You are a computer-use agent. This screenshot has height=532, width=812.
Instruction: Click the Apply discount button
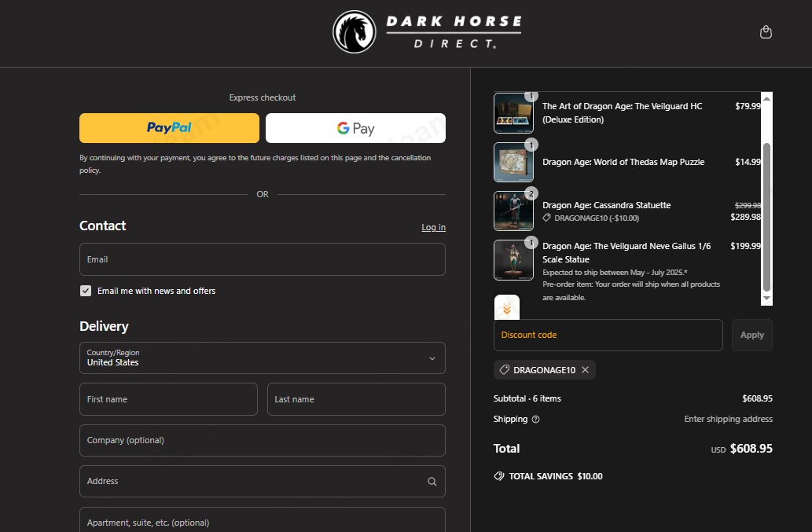[752, 335]
